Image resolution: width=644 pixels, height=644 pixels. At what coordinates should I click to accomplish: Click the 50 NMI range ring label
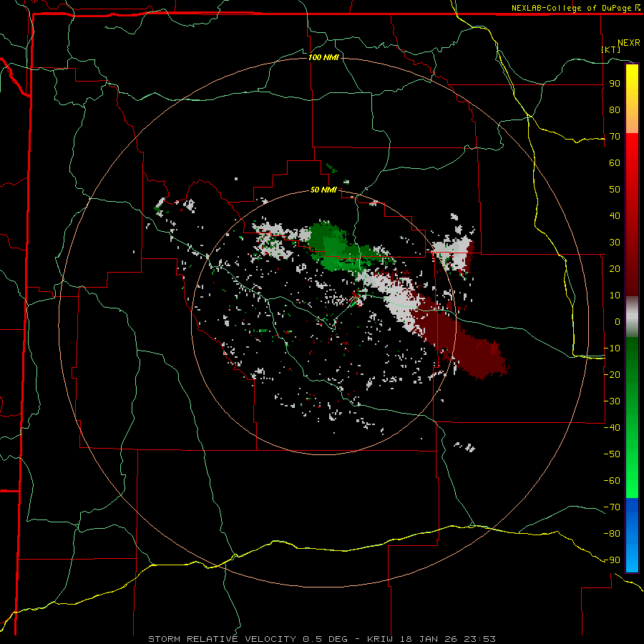tap(323, 190)
